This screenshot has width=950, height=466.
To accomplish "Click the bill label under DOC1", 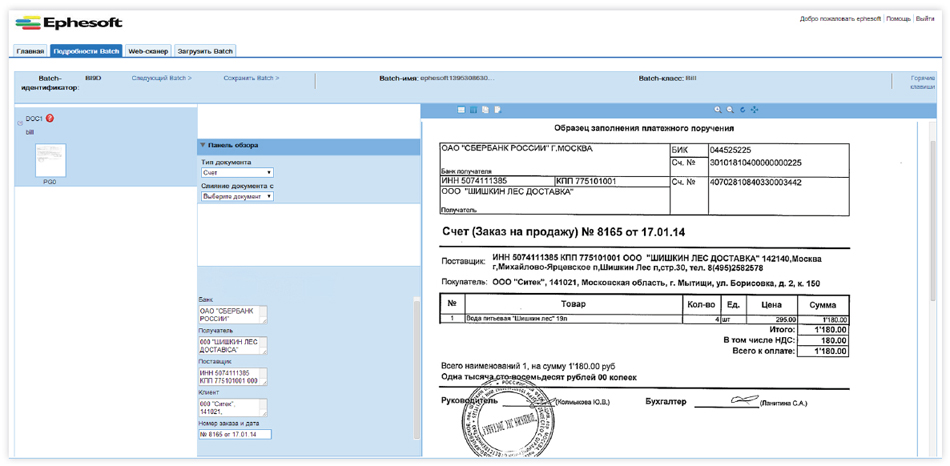I will pyautogui.click(x=29, y=131).
